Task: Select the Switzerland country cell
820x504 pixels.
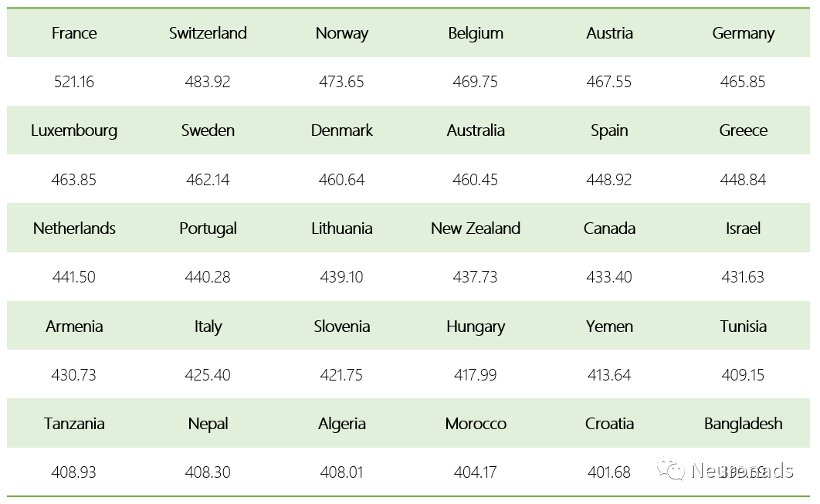Action: coord(208,33)
